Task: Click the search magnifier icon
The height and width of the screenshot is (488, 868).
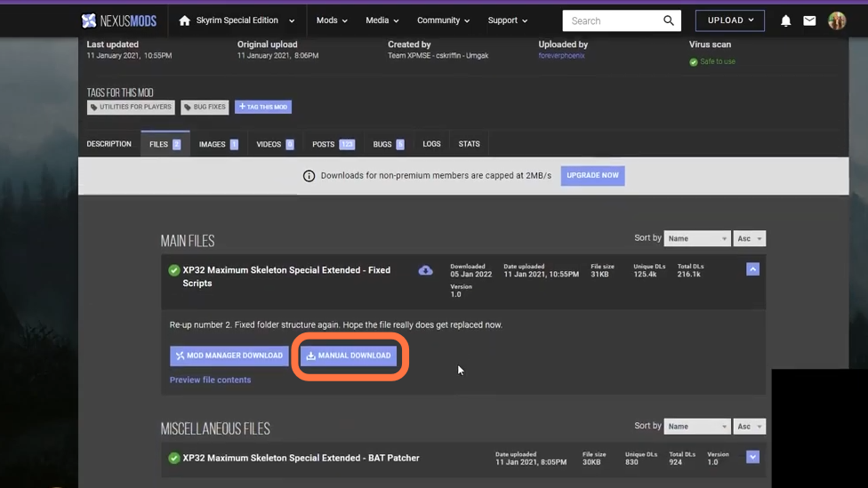Action: [x=668, y=20]
